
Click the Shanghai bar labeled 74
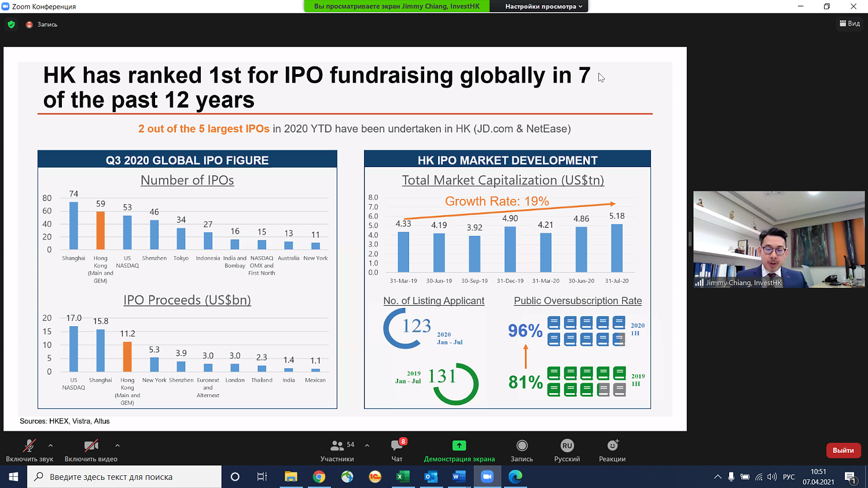[73, 225]
